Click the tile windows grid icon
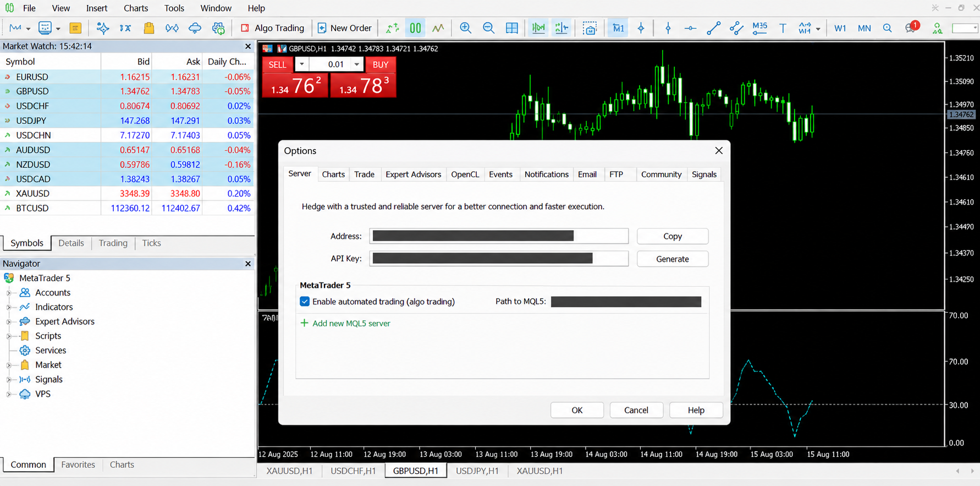 click(511, 28)
